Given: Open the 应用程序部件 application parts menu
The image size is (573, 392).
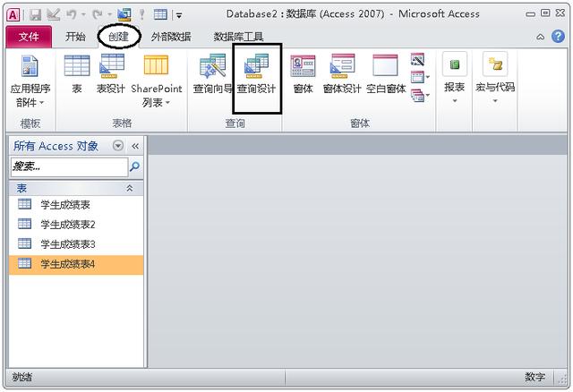Looking at the screenshot, I should (30, 81).
